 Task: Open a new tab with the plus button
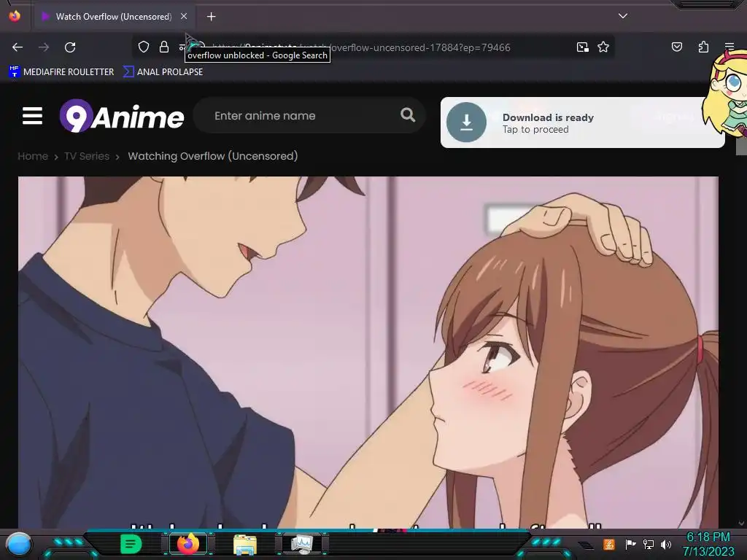[211, 17]
